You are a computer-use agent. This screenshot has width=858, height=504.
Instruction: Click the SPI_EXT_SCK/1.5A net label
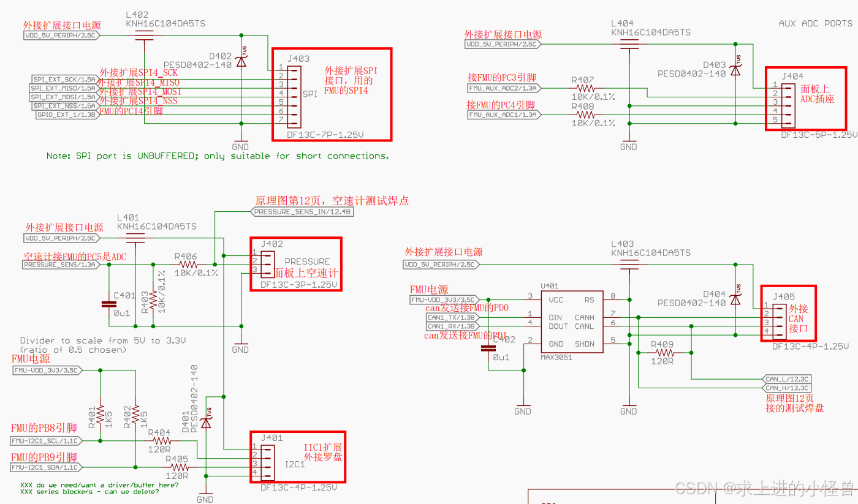point(64,79)
